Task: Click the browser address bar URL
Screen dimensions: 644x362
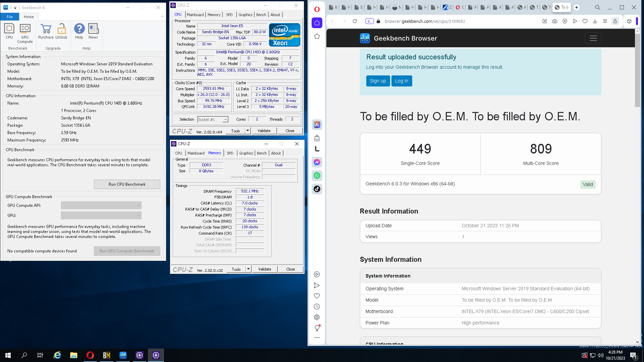Action: (x=425, y=21)
